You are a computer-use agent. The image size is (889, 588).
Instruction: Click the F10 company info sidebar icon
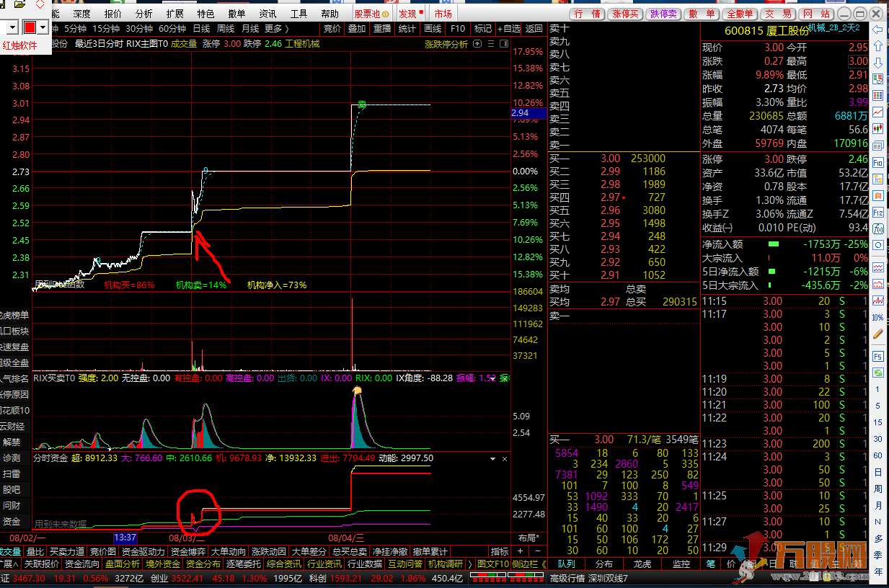coord(877,163)
